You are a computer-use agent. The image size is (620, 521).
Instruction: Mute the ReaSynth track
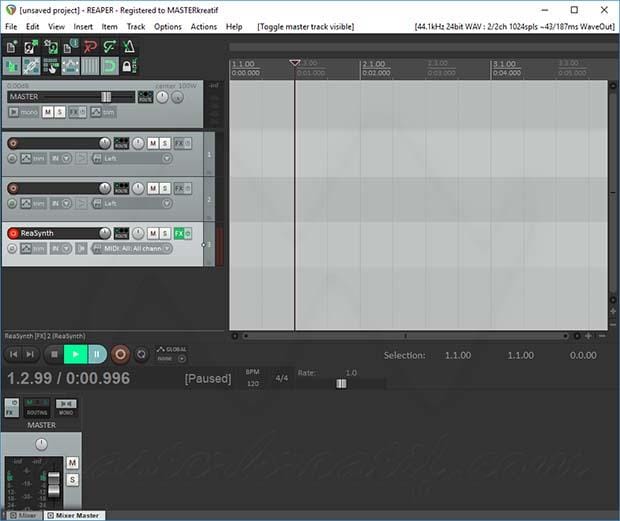152,233
